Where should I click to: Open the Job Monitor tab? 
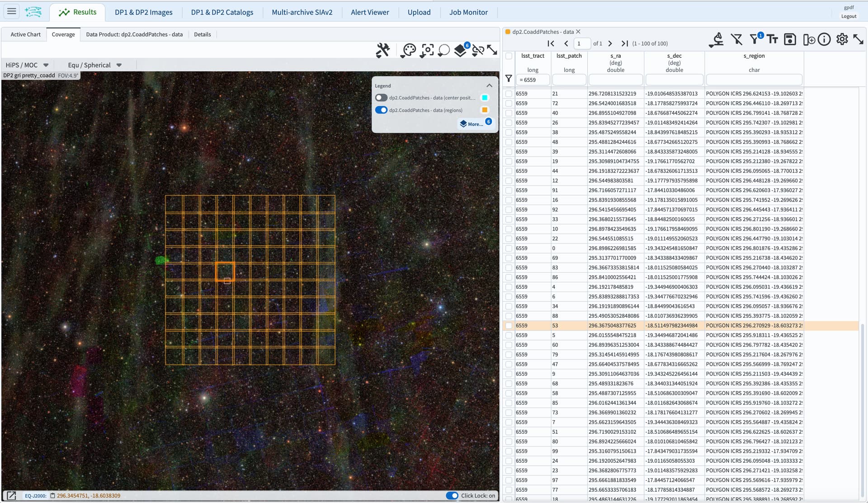pyautogui.click(x=468, y=12)
